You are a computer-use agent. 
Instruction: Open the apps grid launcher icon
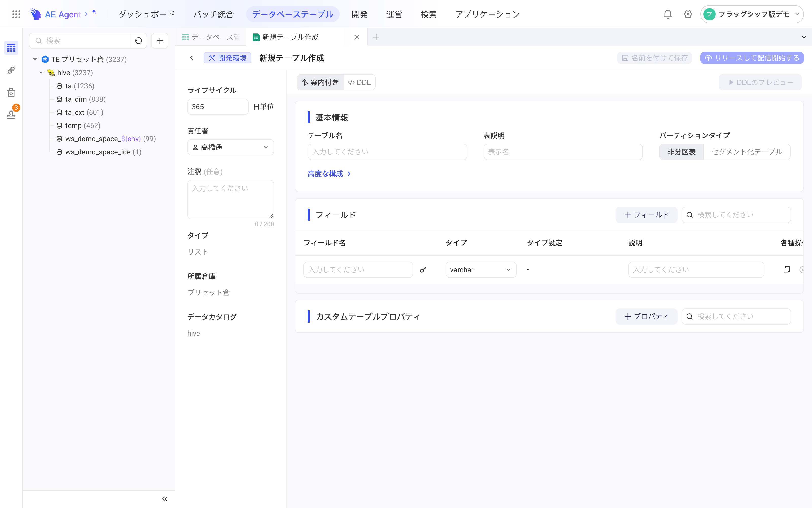[x=16, y=14]
